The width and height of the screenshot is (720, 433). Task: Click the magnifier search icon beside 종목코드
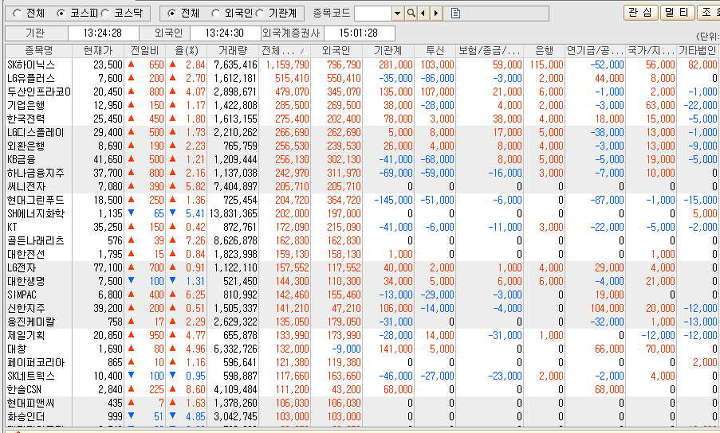pyautogui.click(x=411, y=13)
